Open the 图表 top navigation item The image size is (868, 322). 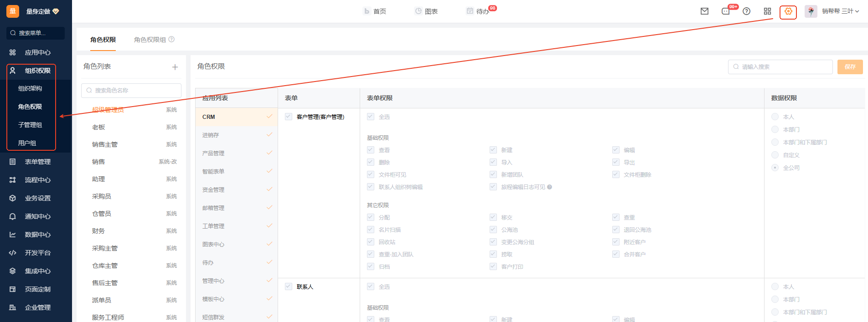tap(426, 11)
